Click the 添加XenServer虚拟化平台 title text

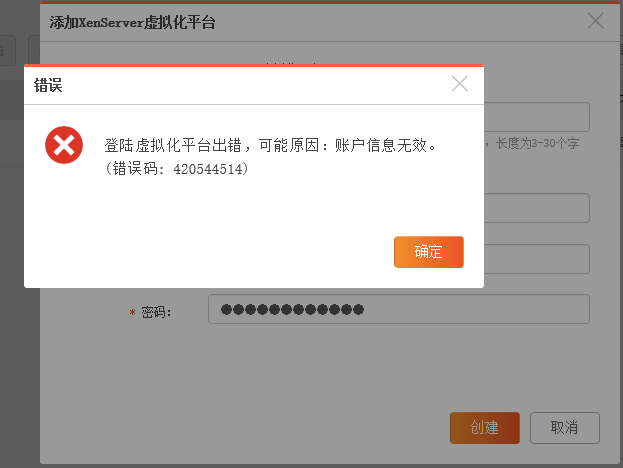pos(132,22)
